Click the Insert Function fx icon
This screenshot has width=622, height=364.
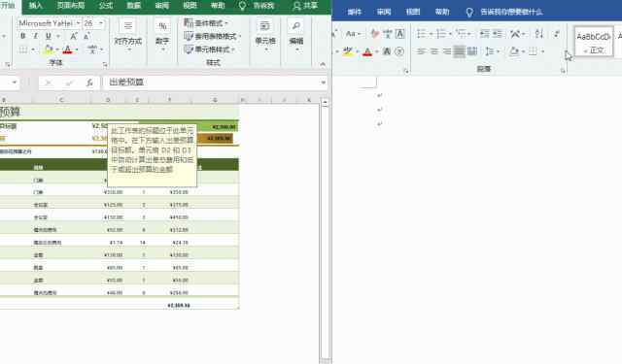click(89, 83)
